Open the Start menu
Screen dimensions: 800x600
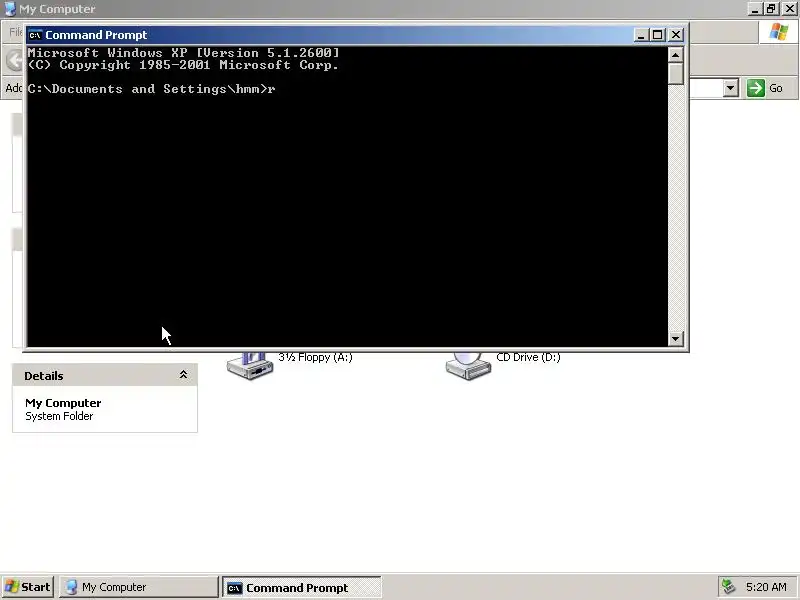click(x=28, y=587)
